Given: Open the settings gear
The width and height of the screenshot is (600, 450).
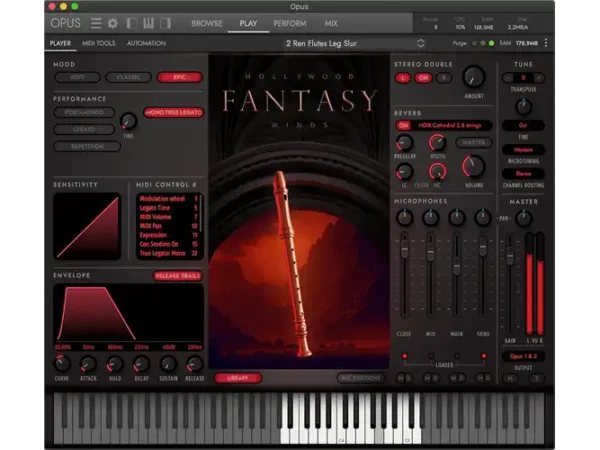Looking at the screenshot, I should 113,24.
